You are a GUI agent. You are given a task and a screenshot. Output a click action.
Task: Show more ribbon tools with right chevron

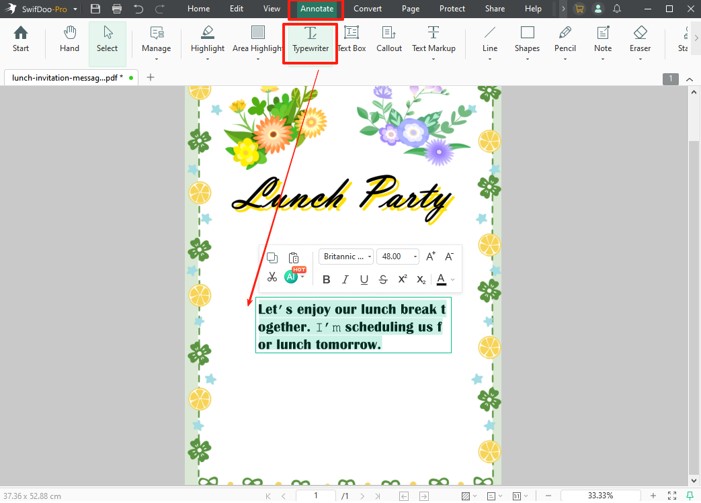(696, 38)
